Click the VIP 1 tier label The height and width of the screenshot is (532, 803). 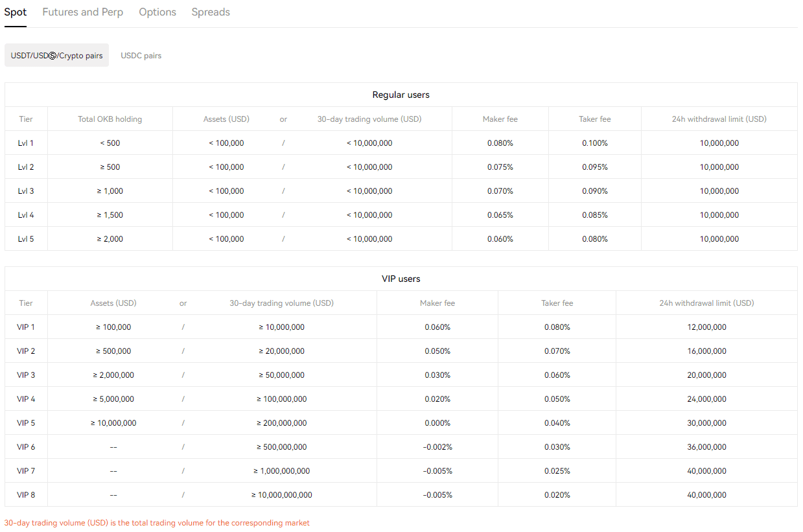tap(26, 327)
